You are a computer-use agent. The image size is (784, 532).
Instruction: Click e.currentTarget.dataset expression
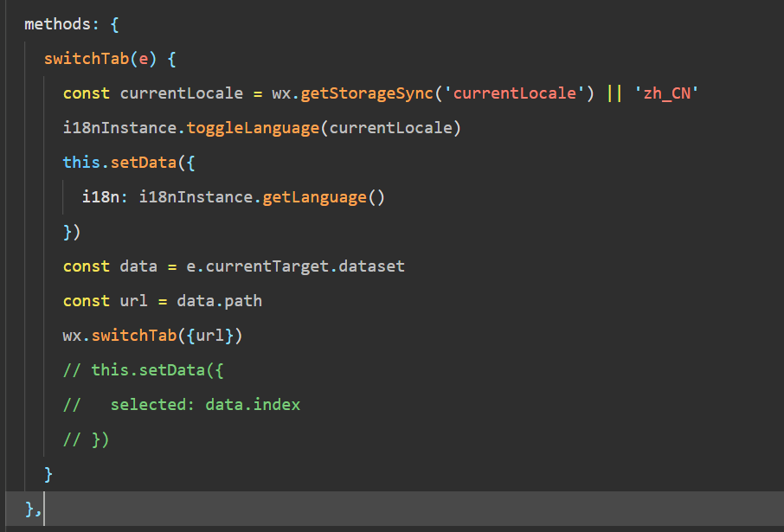[x=295, y=266]
